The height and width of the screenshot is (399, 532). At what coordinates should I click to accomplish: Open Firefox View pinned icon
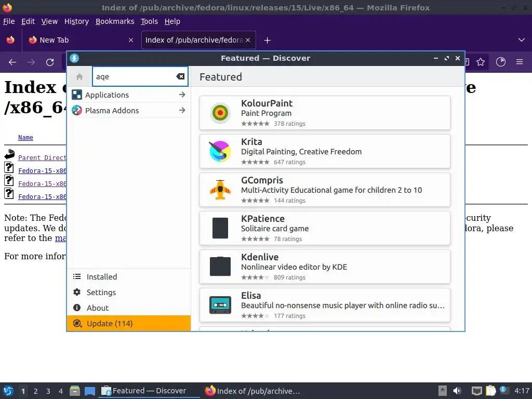tap(10, 39)
